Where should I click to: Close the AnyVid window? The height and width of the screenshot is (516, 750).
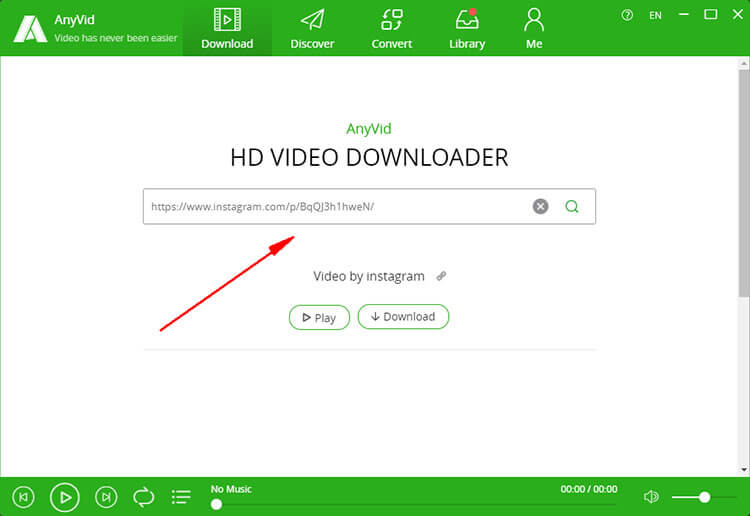tap(738, 15)
